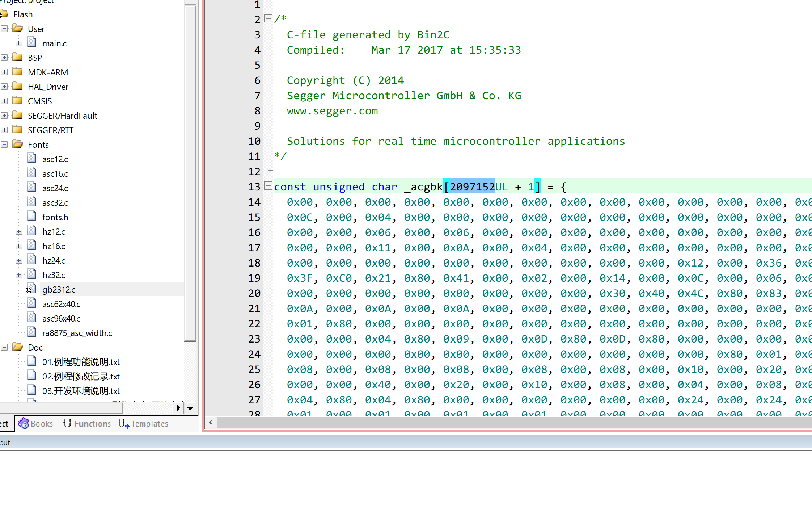Click the _acgbk array name
The height and width of the screenshot is (516, 812).
pos(423,187)
